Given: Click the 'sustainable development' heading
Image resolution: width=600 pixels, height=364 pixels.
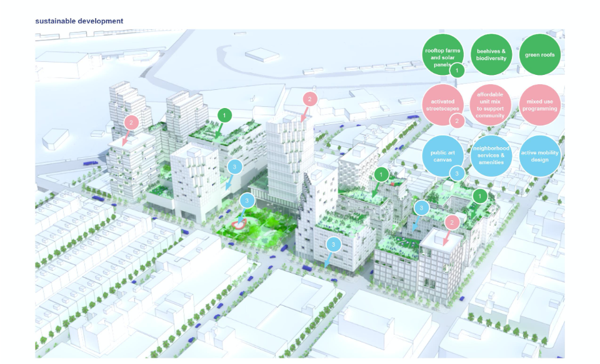Looking at the screenshot, I should tap(79, 21).
